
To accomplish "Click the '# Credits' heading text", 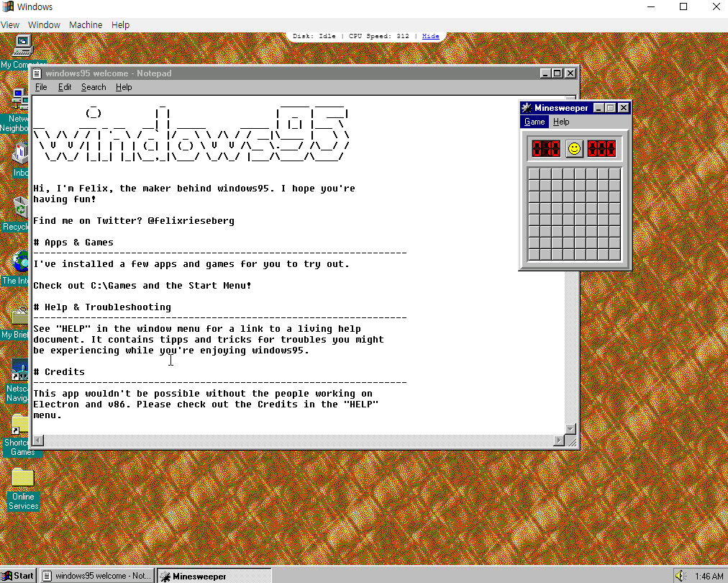I will point(59,372).
